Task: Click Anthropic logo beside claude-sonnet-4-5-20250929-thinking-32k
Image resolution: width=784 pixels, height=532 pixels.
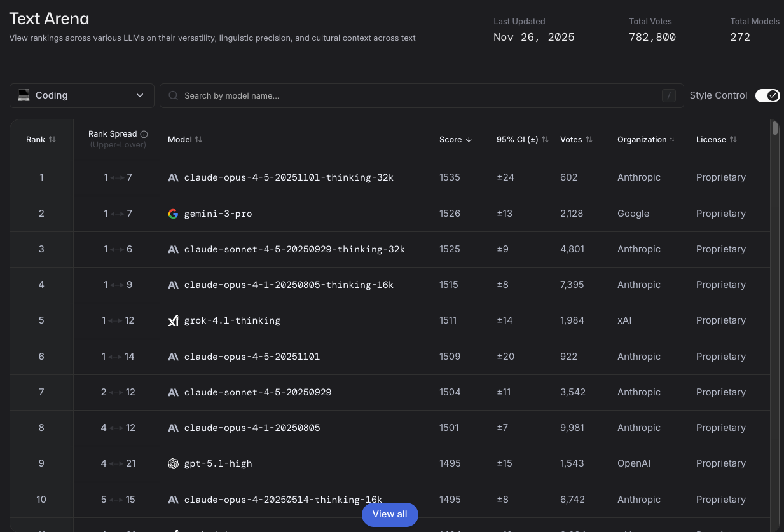Action: [x=173, y=249]
